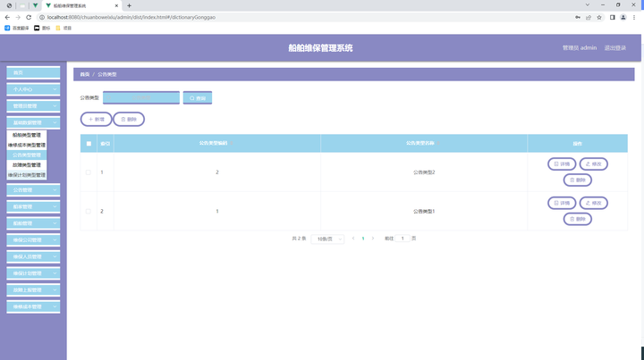Select page 1 in pagination
The image size is (644, 360).
click(x=363, y=239)
